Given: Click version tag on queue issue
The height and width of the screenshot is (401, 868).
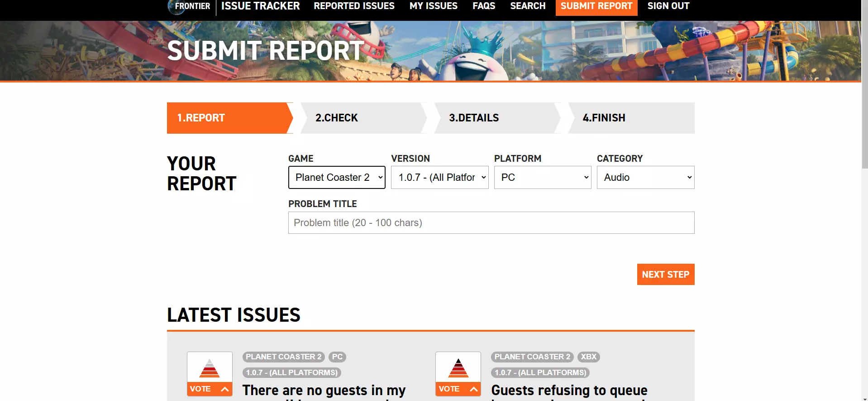Looking at the screenshot, I should [x=540, y=372].
